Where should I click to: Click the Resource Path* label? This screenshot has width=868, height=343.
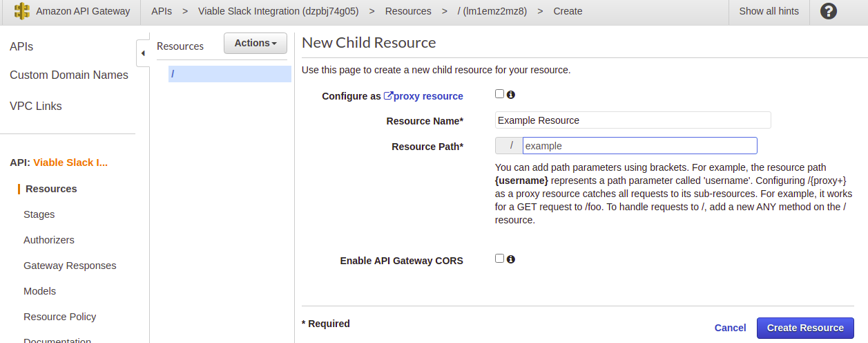(427, 147)
